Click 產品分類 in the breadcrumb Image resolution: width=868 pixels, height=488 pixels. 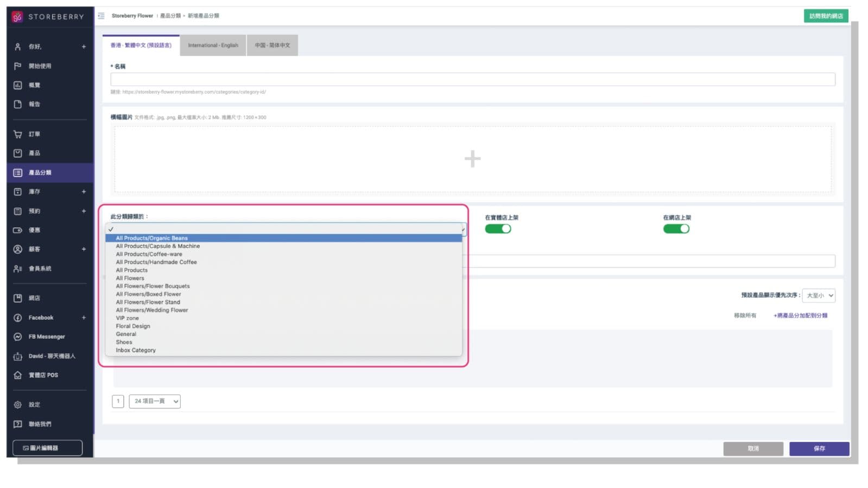click(170, 16)
